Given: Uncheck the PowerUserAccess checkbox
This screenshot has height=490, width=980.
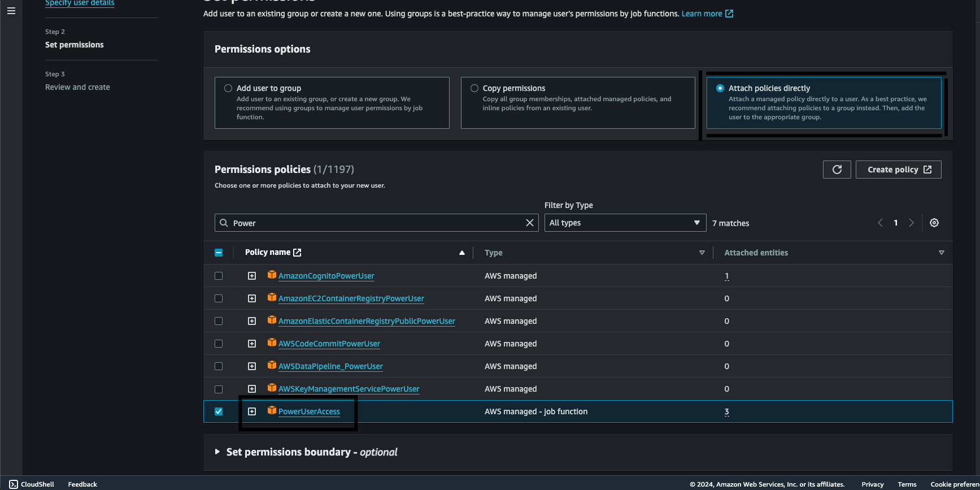Looking at the screenshot, I should tap(219, 411).
